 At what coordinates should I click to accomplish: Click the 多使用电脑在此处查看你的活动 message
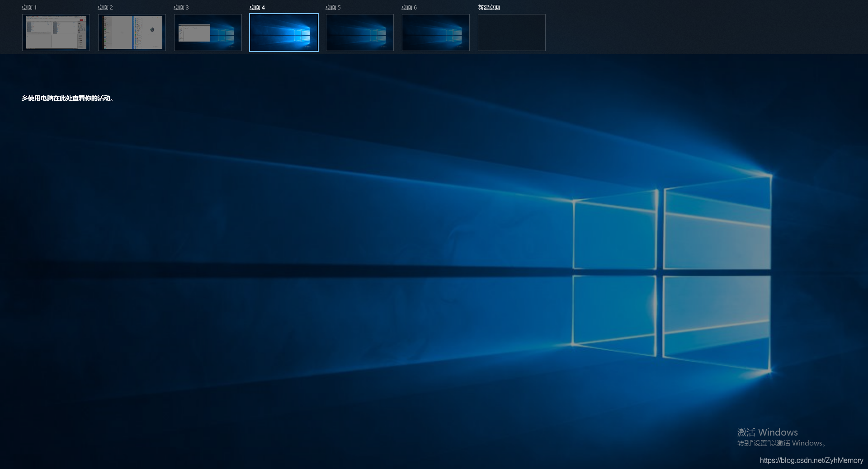pos(68,98)
